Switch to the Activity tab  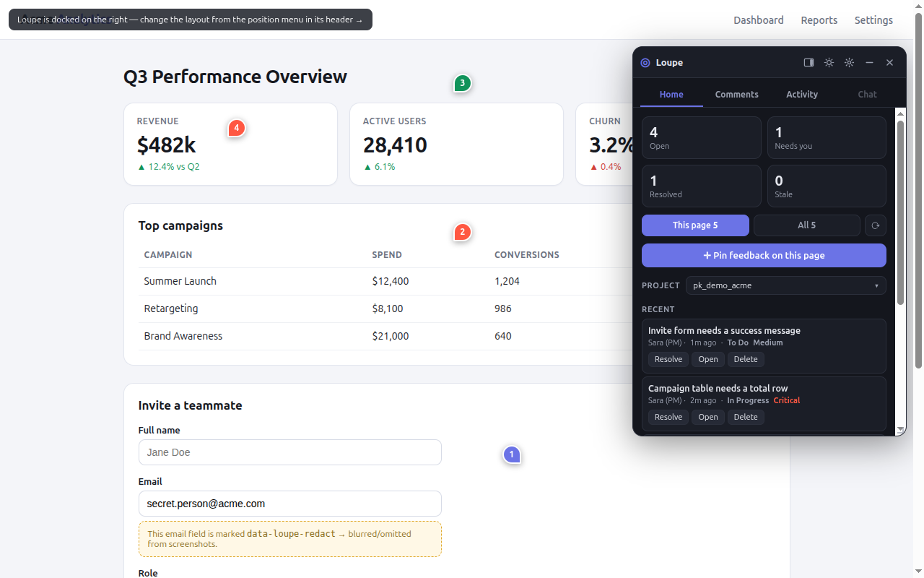pyautogui.click(x=802, y=94)
